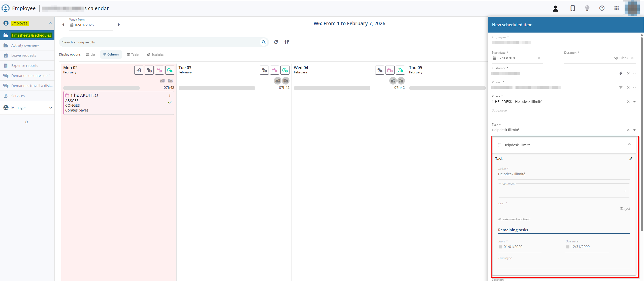Screen dimensions: 644x281
Task: Toggle first office/home icon on Monday 02
Action: (162, 81)
